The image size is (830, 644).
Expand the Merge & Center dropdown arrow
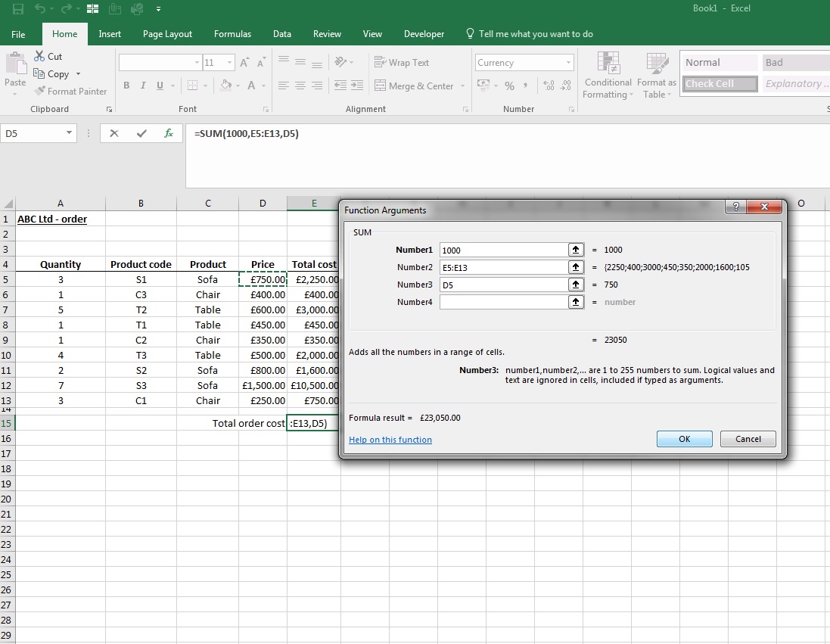(462, 86)
